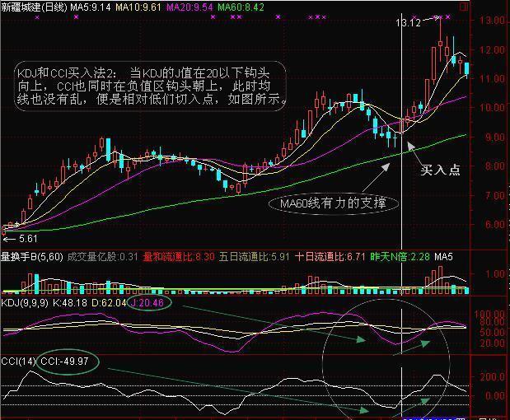Click the 昨天N倍:2.28 reading

click(400, 257)
